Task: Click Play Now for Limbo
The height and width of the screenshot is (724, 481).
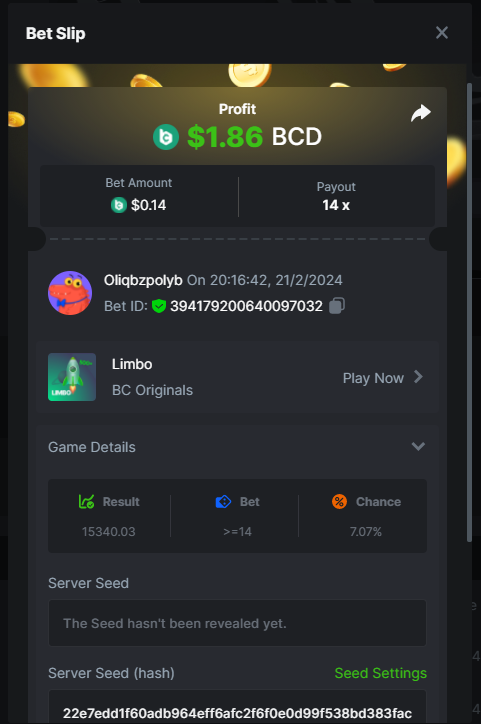Action: pos(373,378)
